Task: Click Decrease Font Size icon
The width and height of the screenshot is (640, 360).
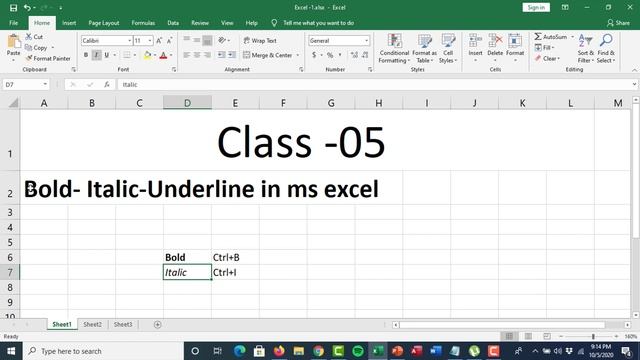Action: (169, 40)
